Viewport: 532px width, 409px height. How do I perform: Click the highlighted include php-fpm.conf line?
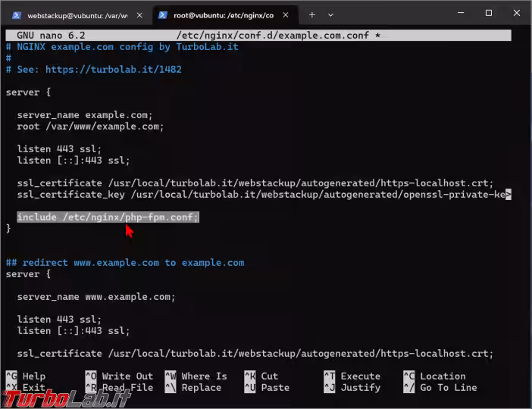coord(108,217)
